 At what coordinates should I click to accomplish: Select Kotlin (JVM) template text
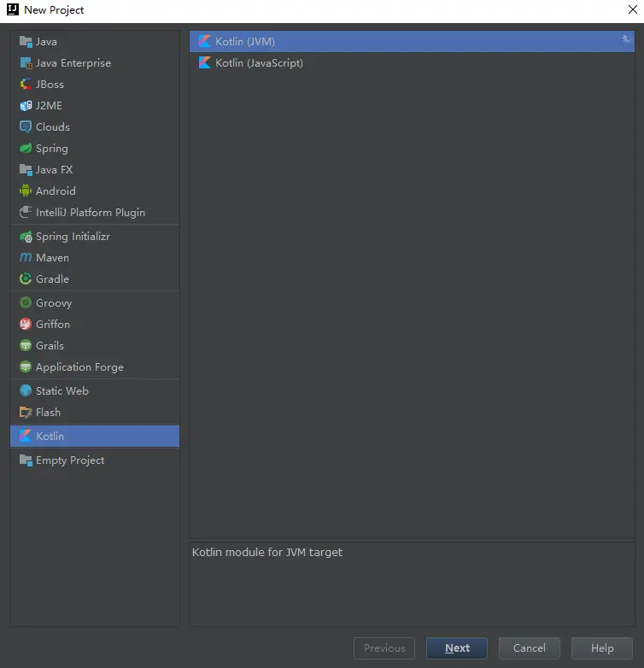pyautogui.click(x=245, y=41)
